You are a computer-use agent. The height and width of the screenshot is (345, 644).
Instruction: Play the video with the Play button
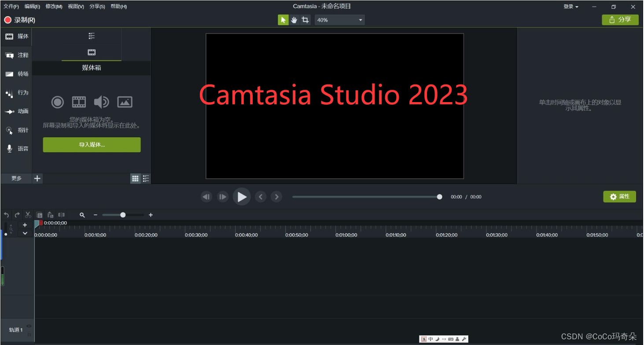click(242, 197)
